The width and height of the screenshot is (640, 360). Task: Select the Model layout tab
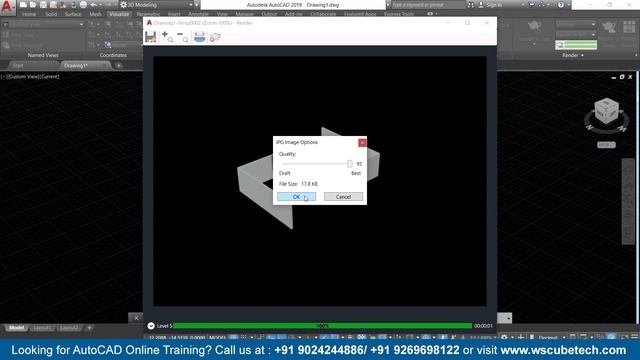16,328
